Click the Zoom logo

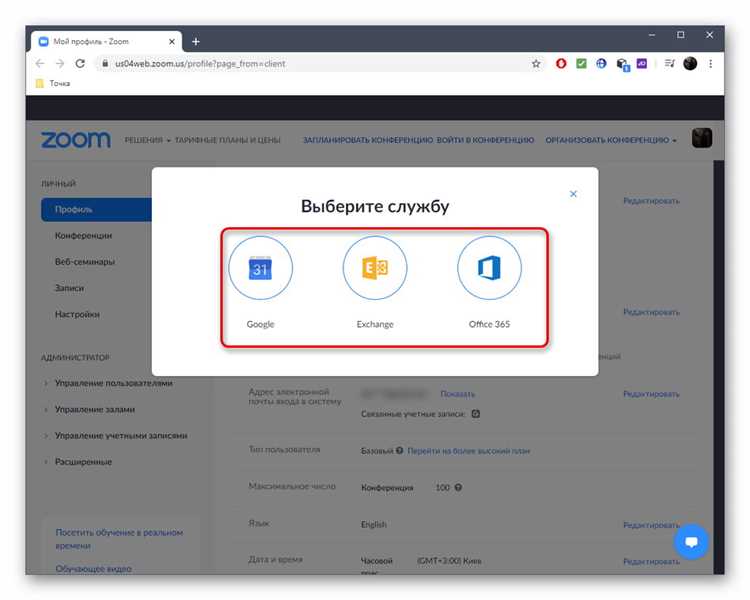[x=76, y=140]
